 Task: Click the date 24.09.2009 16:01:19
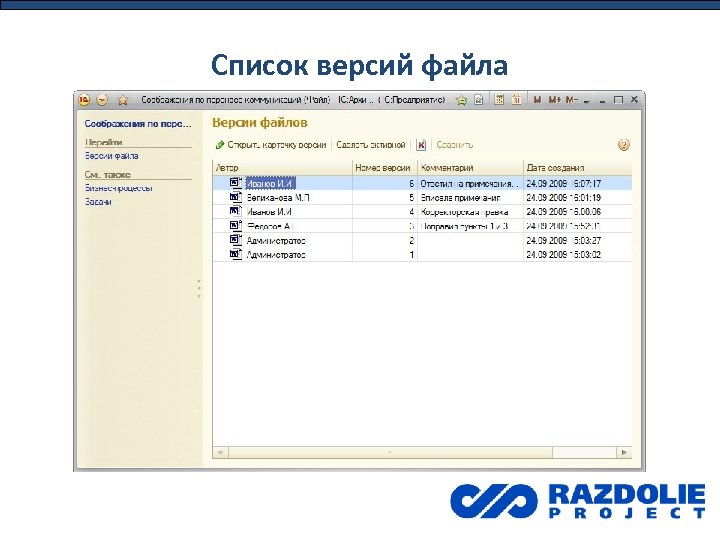point(563,198)
